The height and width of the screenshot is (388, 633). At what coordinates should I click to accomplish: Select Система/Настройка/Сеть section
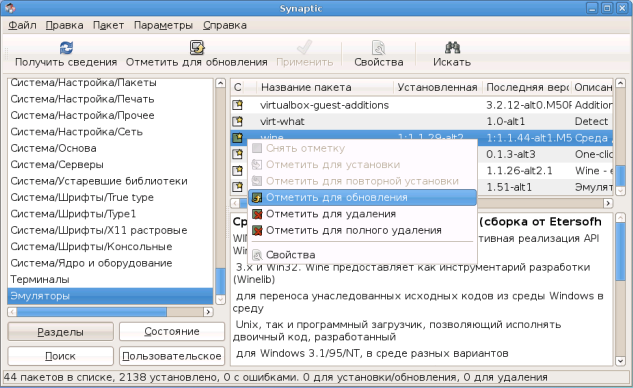[110, 132]
